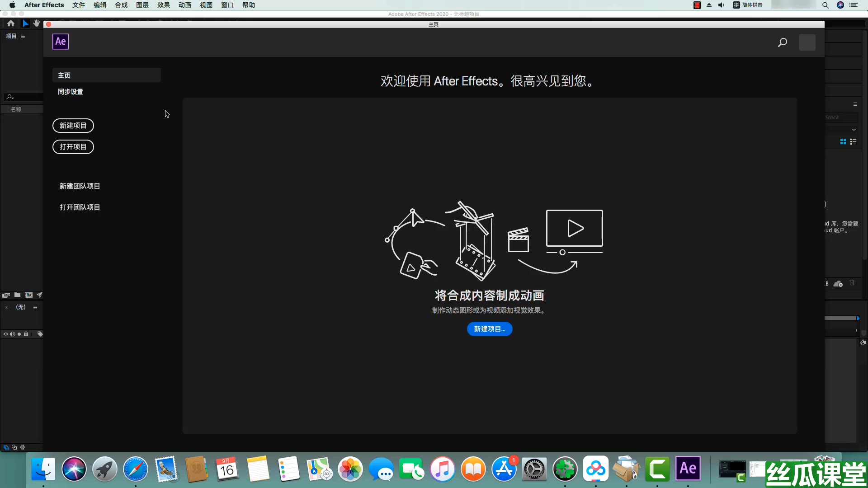Viewport: 868px width, 488px height.
Task: Select the Hand tool
Action: click(x=37, y=23)
